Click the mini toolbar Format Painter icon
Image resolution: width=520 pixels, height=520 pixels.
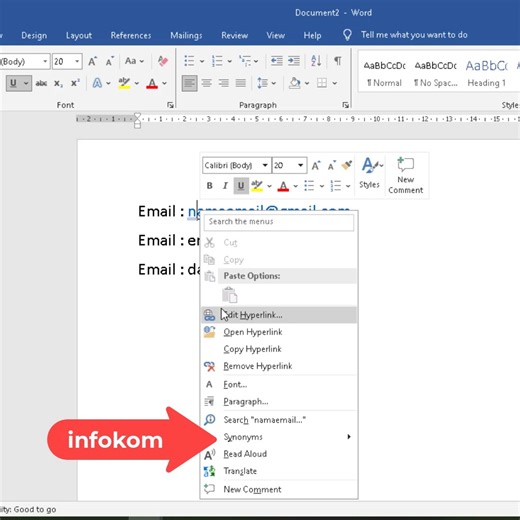coord(346,165)
